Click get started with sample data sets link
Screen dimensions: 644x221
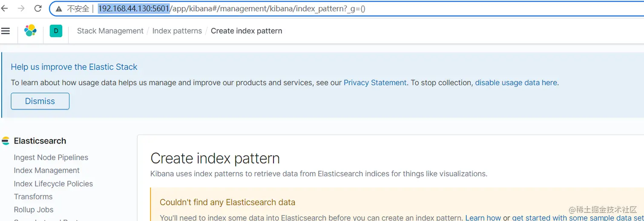coord(578,218)
